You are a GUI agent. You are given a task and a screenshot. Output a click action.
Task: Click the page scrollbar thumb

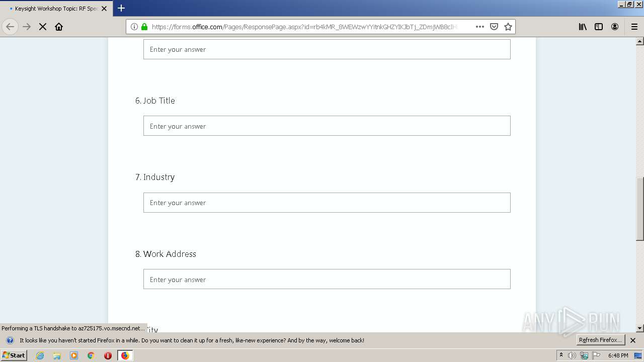point(640,209)
